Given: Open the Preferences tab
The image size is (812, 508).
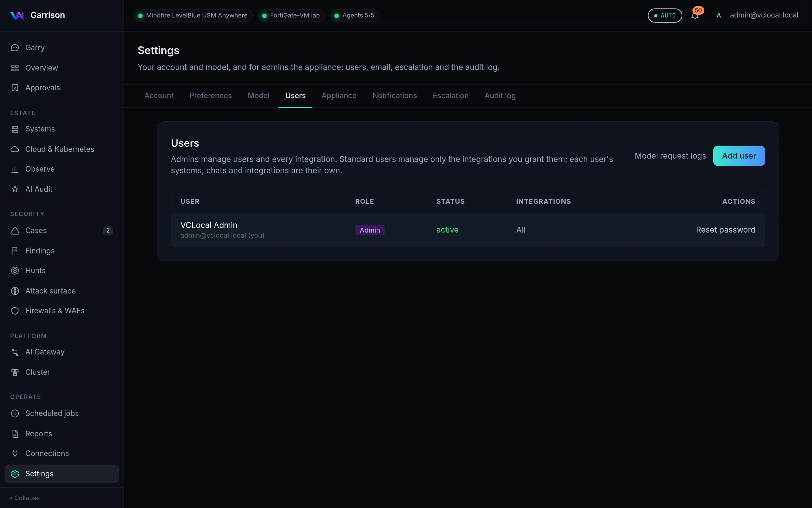Looking at the screenshot, I should [210, 96].
